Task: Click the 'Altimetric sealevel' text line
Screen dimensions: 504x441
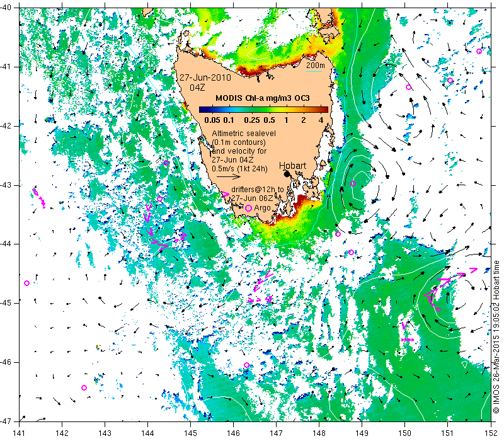Action: coord(244,133)
